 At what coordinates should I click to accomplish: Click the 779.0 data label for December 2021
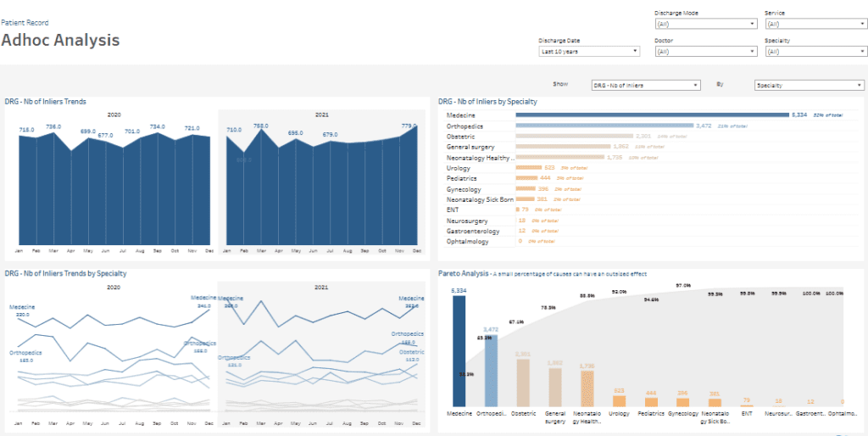[409, 126]
